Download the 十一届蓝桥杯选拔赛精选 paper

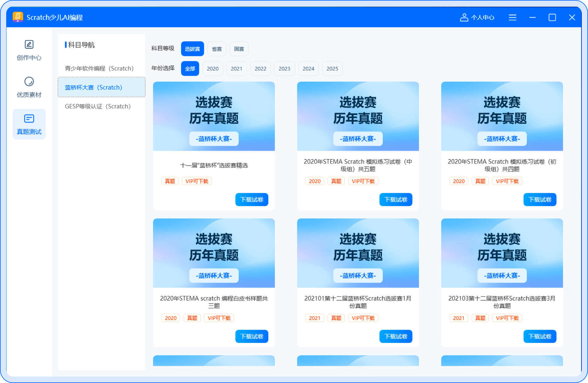click(251, 200)
